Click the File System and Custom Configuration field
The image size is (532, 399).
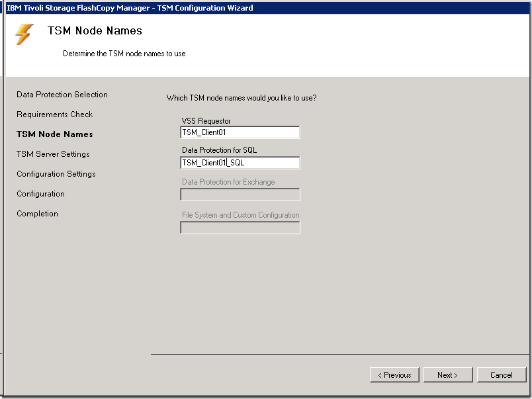[x=240, y=228]
